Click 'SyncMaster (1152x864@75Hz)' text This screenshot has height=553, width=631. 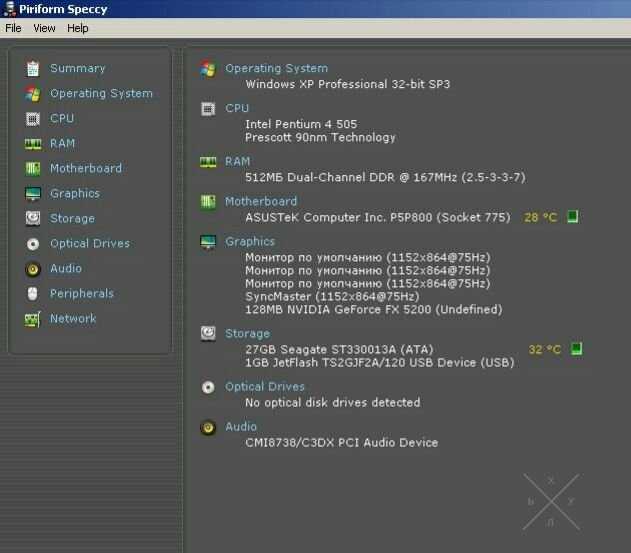pyautogui.click(x=332, y=297)
